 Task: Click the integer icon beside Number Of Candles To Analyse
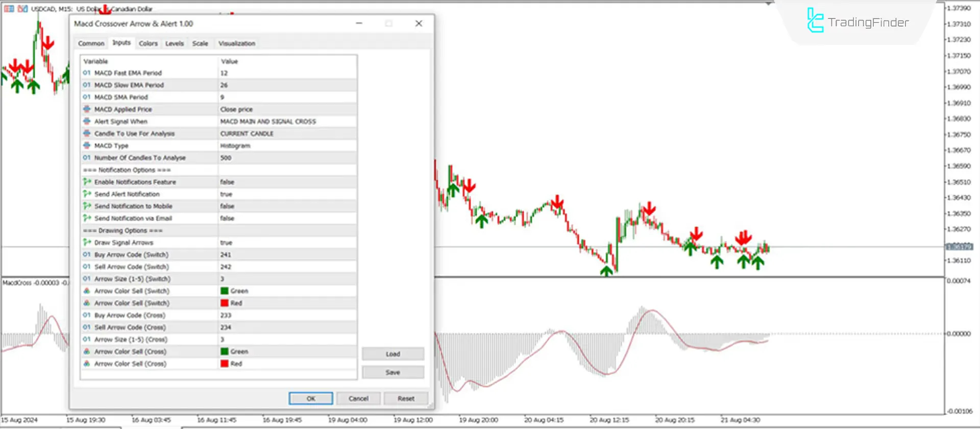click(x=87, y=158)
